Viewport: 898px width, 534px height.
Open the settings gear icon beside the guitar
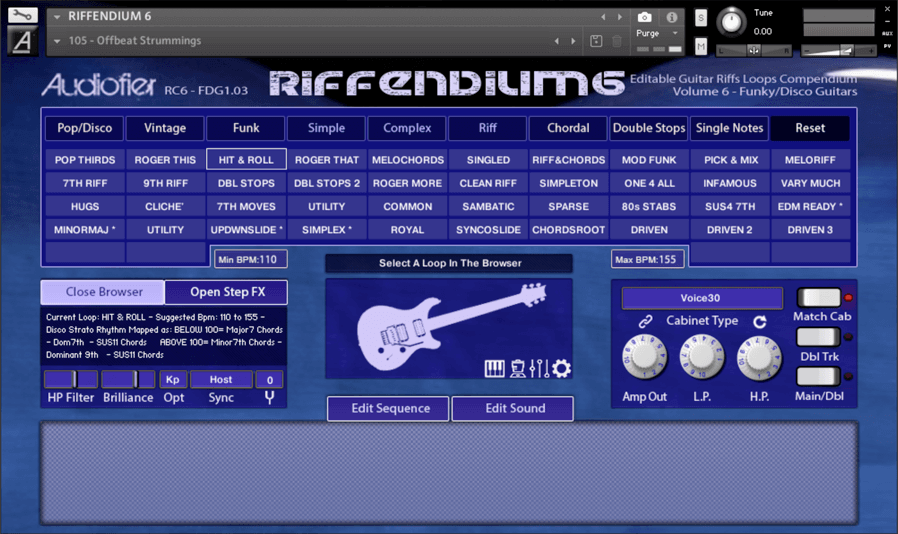pyautogui.click(x=562, y=369)
